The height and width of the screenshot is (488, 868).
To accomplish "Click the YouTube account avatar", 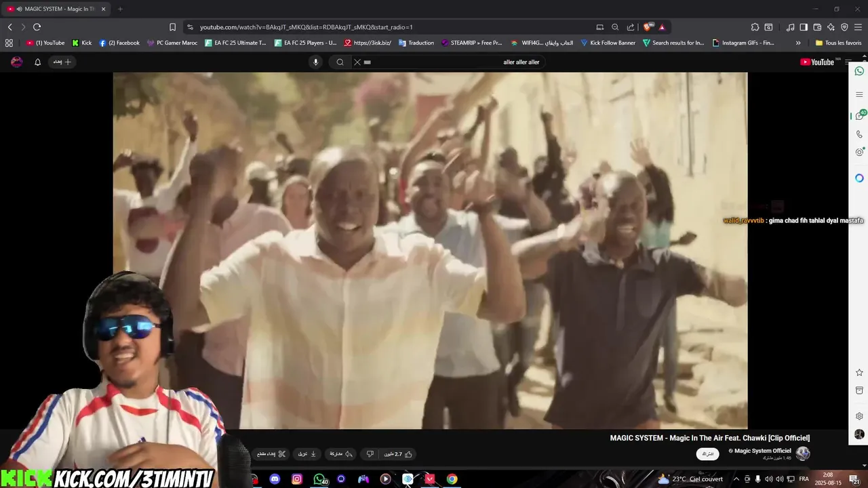I will click(17, 62).
